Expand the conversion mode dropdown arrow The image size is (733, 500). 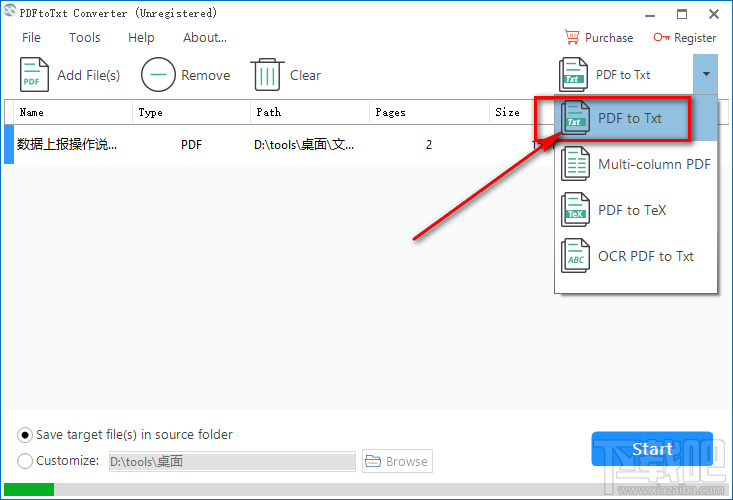pyautogui.click(x=706, y=74)
